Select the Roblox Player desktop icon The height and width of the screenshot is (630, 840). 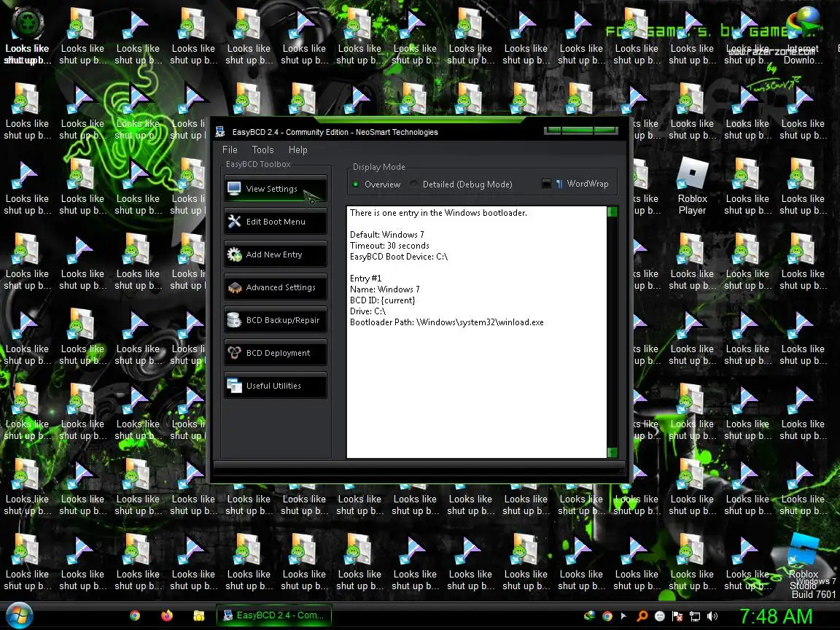tap(692, 186)
